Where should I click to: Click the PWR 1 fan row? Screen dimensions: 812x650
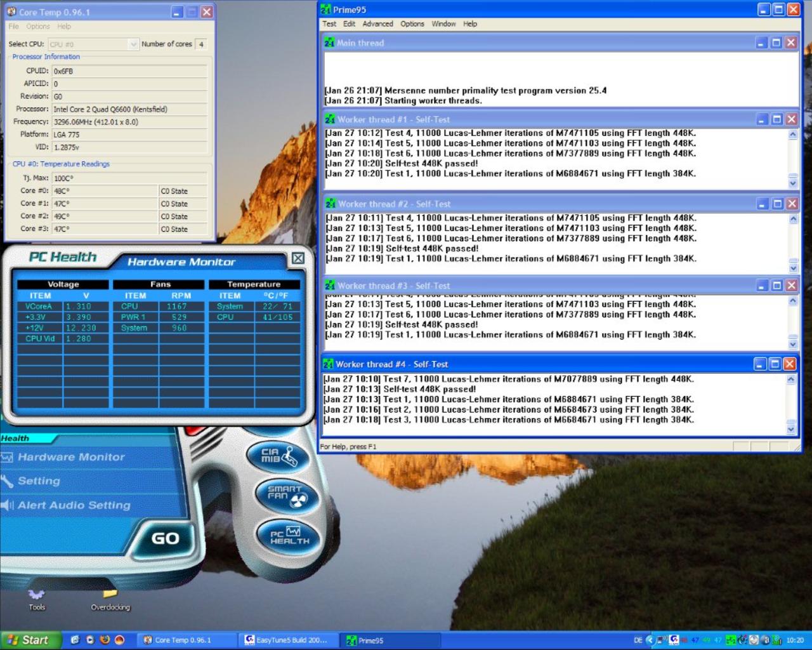tap(159, 317)
